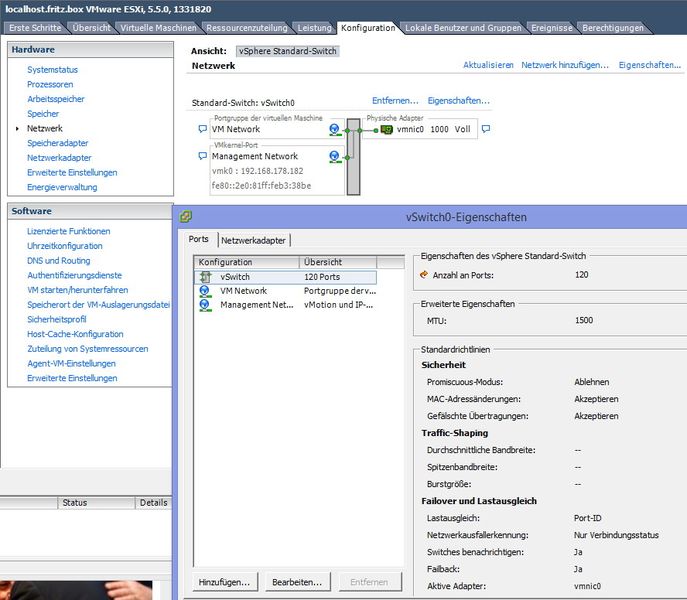
Task: Click VM Network globe icon in ports list
Action: (205, 291)
